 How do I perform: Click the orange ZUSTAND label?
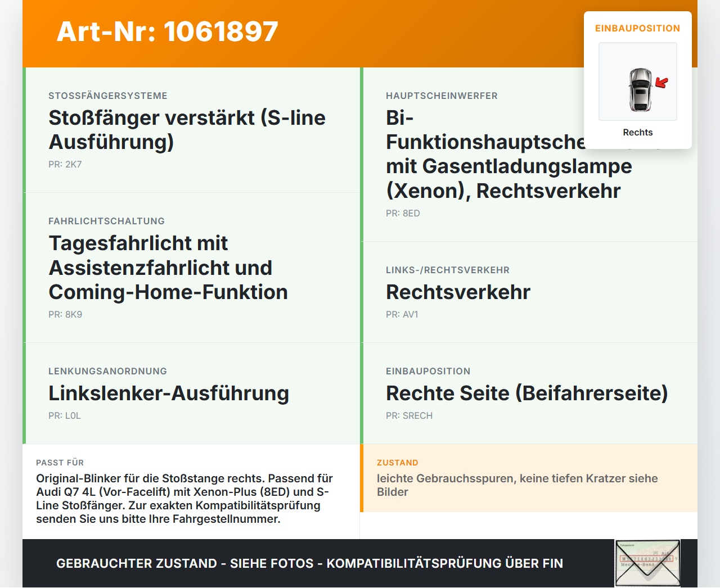point(397,463)
